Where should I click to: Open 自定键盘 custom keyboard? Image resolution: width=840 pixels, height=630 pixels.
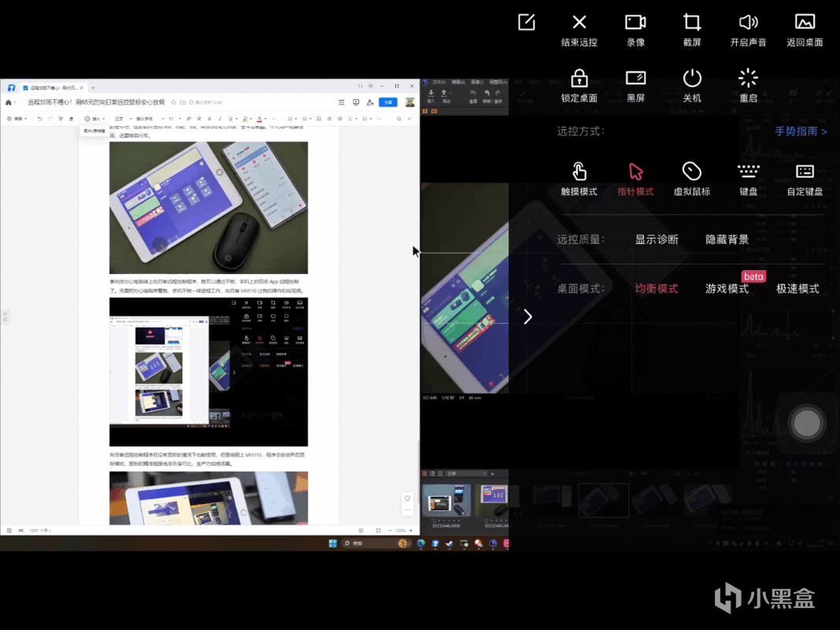pos(805,179)
